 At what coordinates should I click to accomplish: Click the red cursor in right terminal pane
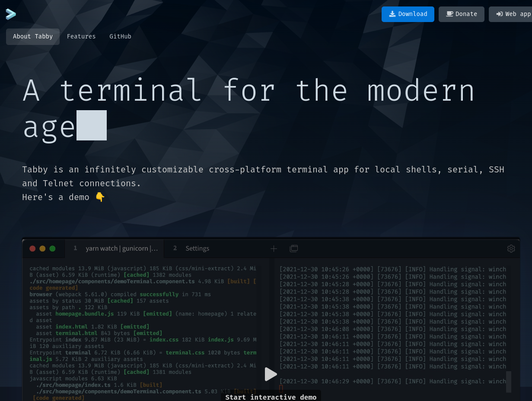(281, 388)
